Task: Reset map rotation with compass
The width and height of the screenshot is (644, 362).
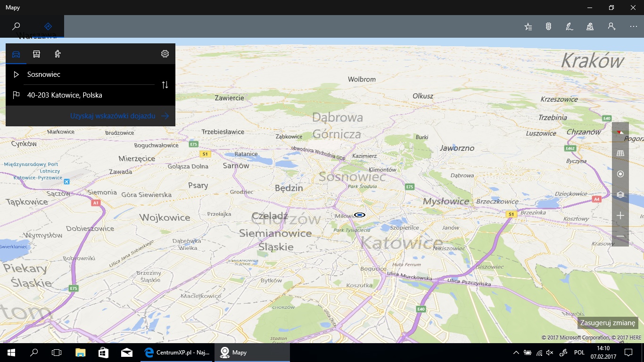Action: click(620, 132)
